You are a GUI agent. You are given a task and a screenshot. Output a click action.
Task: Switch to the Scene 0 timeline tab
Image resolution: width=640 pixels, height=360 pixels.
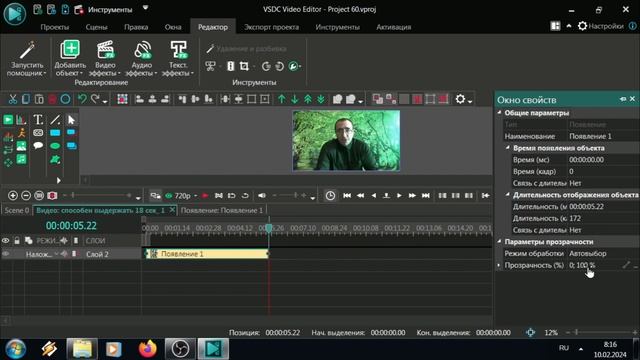coord(17,210)
